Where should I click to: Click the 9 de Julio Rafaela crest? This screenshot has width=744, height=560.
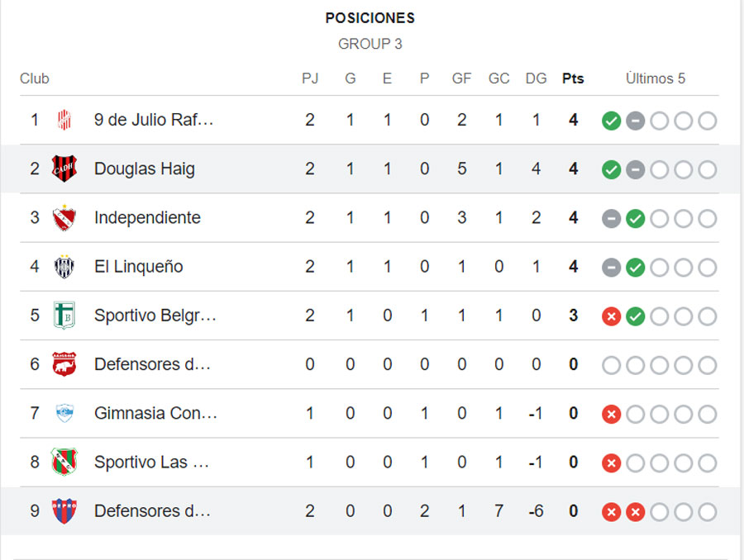click(x=64, y=120)
